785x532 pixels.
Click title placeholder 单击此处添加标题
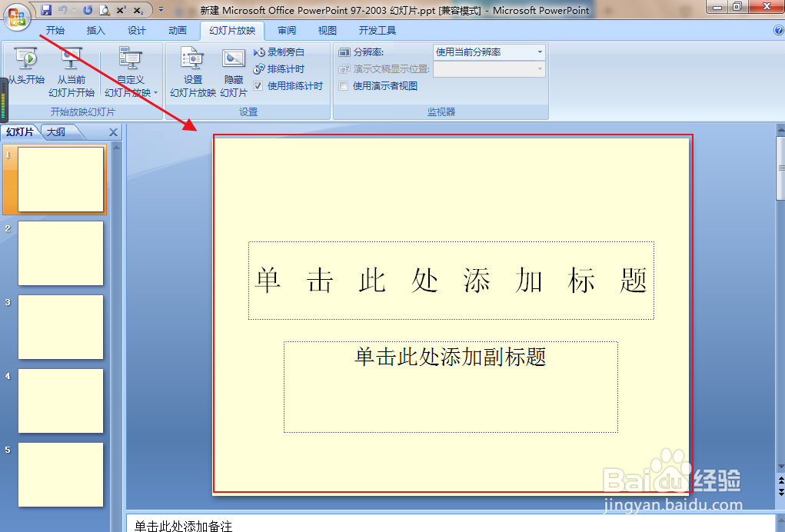pyautogui.click(x=451, y=281)
